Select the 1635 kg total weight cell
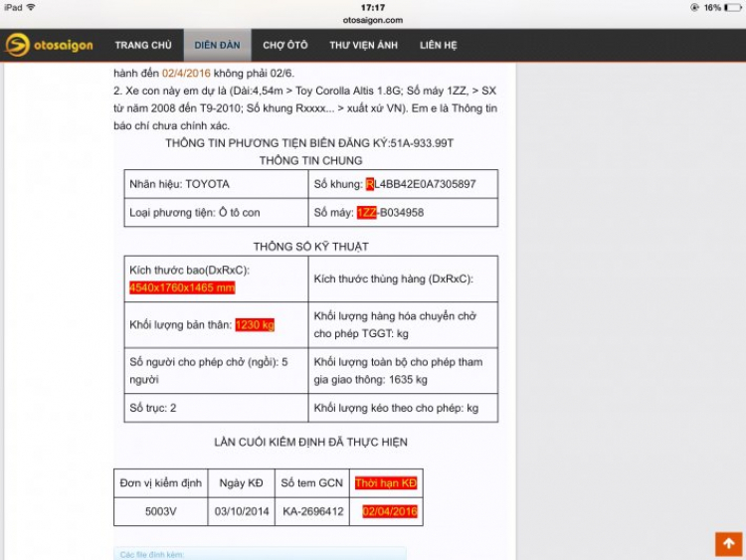Image resolution: width=746 pixels, height=560 pixels. pyautogui.click(x=403, y=371)
